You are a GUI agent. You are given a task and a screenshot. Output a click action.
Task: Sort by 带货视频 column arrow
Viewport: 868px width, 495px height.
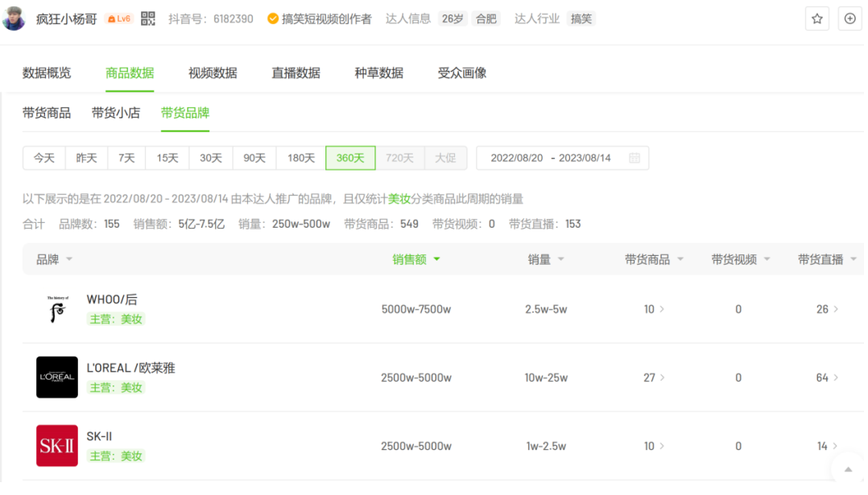[767, 259]
